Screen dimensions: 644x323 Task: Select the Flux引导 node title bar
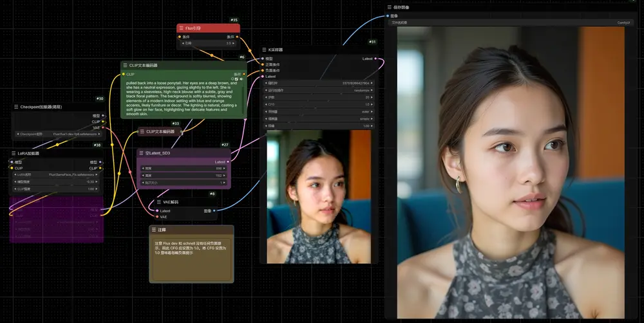click(208, 28)
